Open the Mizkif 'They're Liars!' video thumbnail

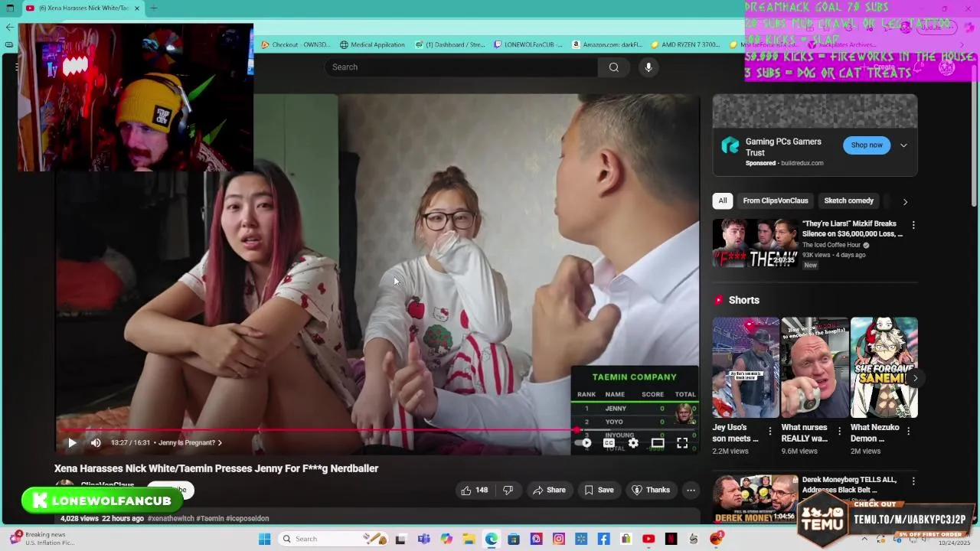coord(755,243)
